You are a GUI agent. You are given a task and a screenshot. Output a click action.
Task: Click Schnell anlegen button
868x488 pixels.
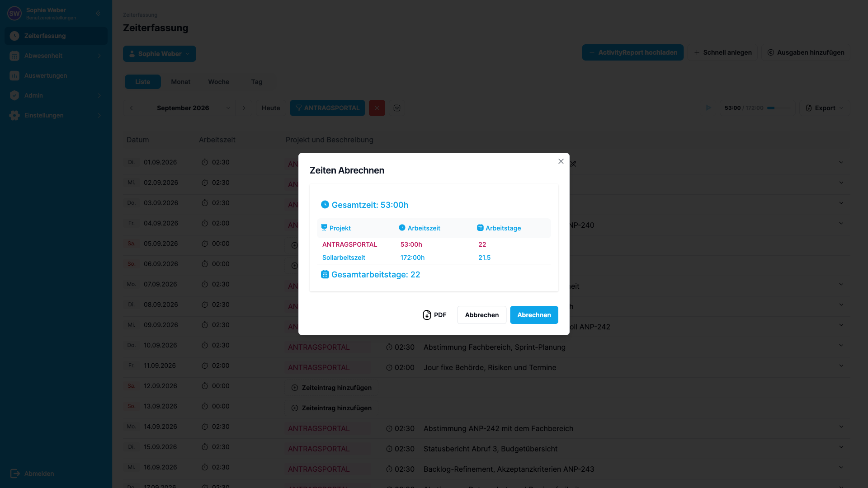pyautogui.click(x=722, y=52)
